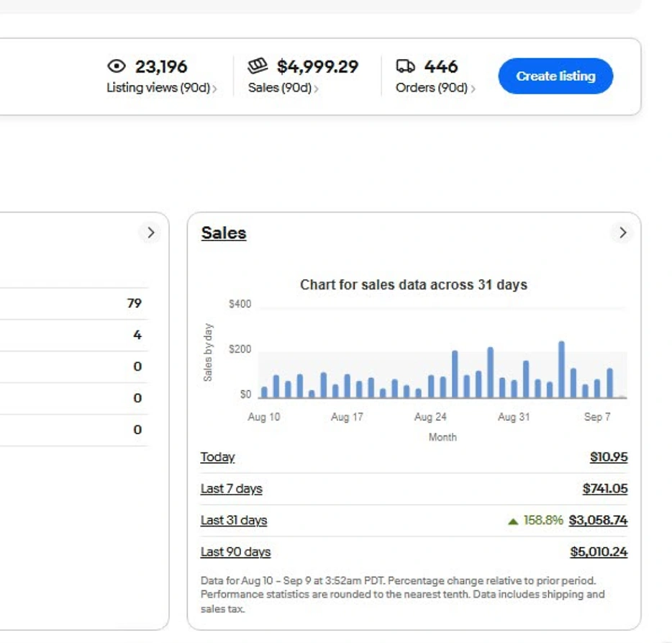Click the small chevron after Listing views (90d)
Viewport: 672px width, 643px height.
click(214, 89)
